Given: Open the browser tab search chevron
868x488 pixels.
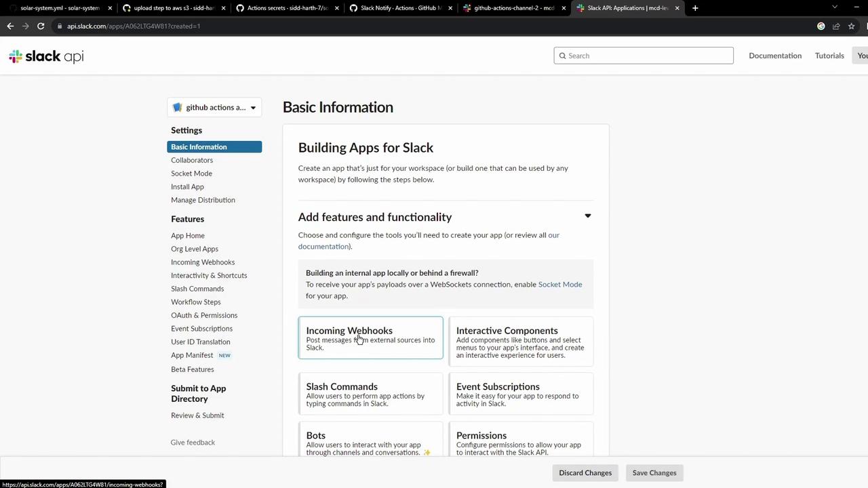Looking at the screenshot, I should pyautogui.click(x=835, y=8).
